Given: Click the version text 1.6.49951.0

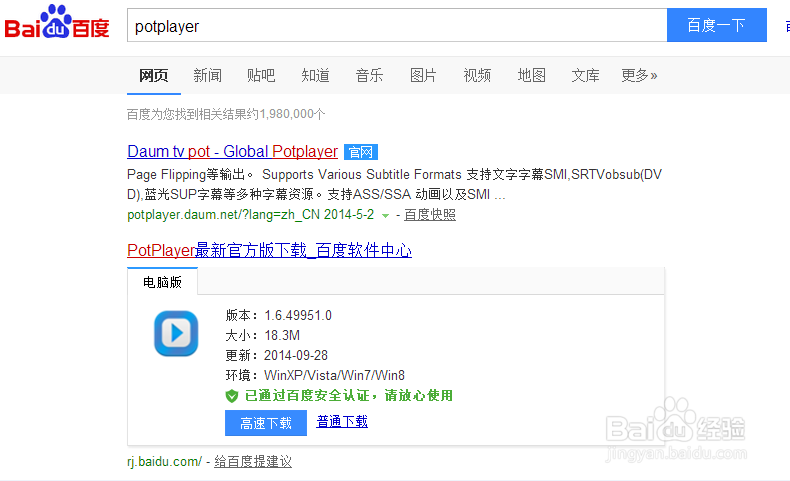Looking at the screenshot, I should (298, 316).
